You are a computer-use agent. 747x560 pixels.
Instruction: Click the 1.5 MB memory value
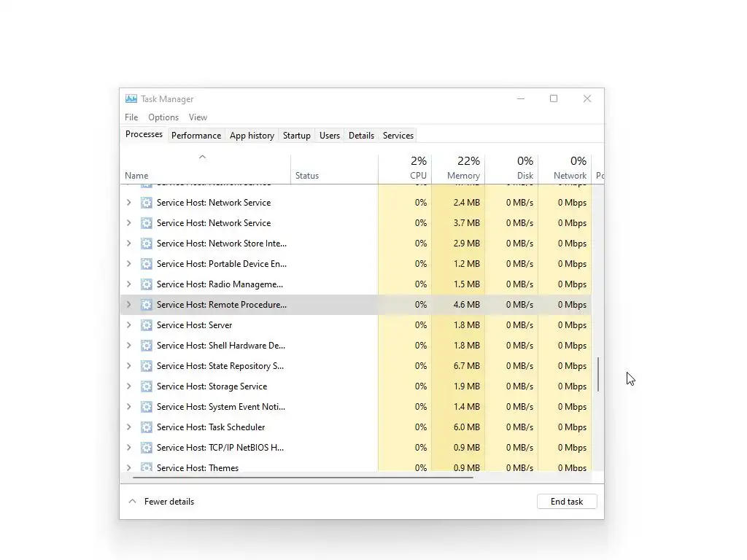coord(466,284)
